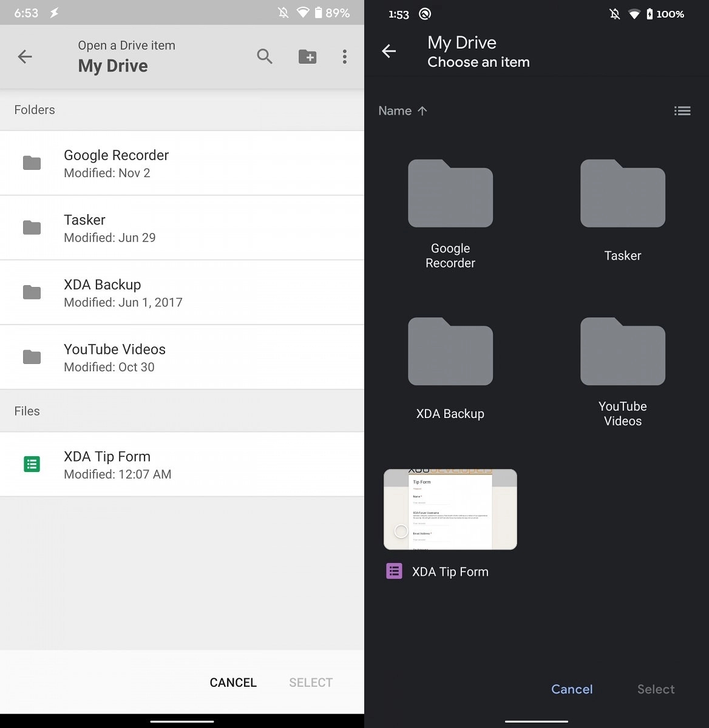Tap the muted notifications bell in the dark status bar
709x728 pixels.
(x=614, y=14)
